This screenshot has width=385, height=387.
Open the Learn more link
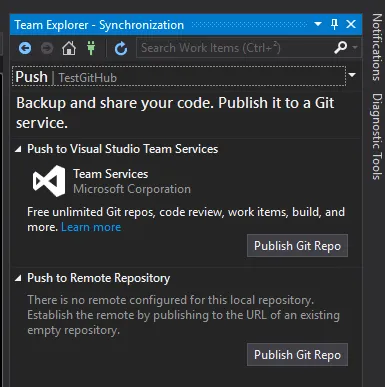tap(91, 227)
